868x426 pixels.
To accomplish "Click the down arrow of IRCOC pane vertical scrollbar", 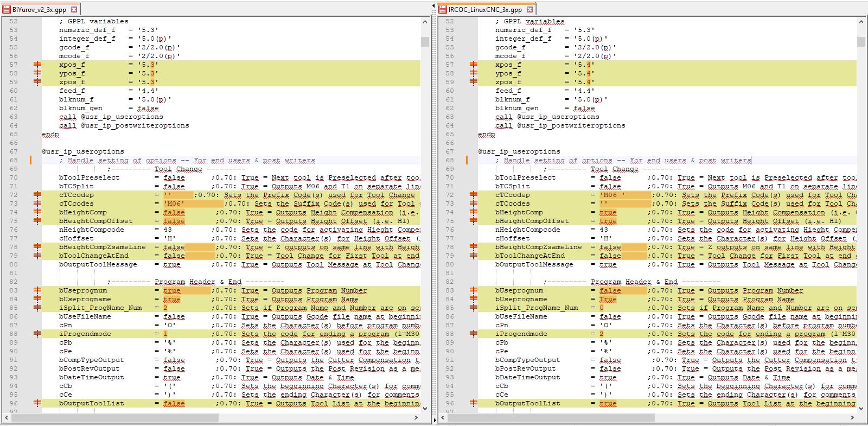I will coord(861,409).
